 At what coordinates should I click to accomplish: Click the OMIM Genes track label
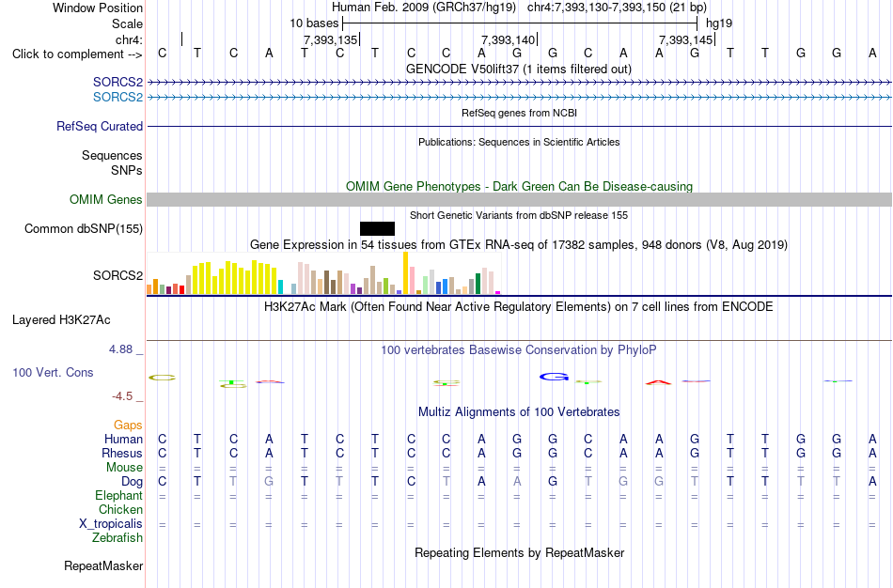tap(106, 199)
